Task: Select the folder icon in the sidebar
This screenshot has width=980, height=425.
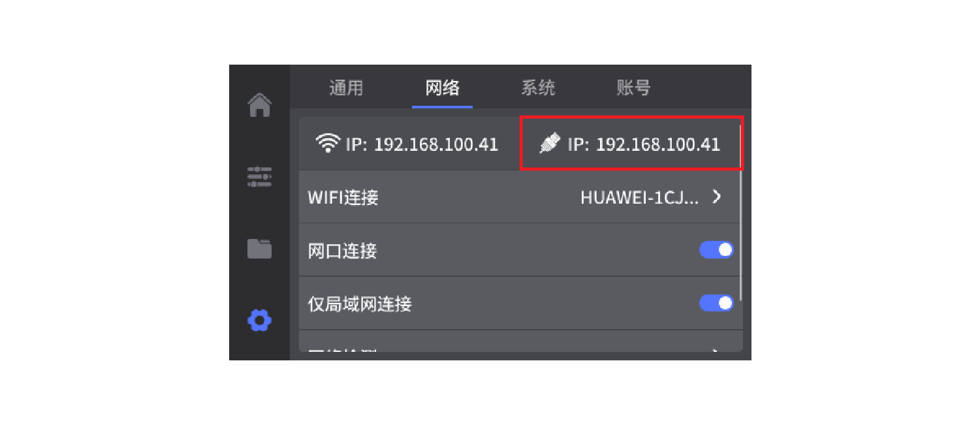Action: (x=259, y=249)
